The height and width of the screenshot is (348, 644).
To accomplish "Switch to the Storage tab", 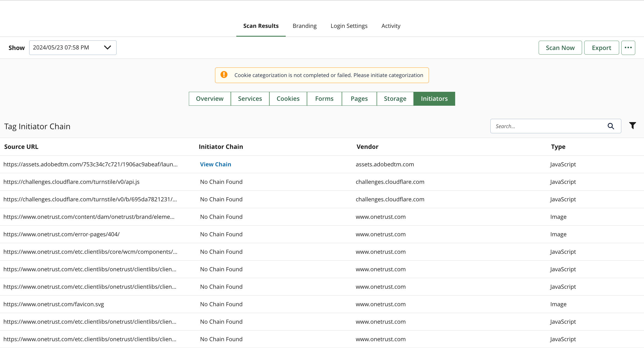I will [395, 99].
